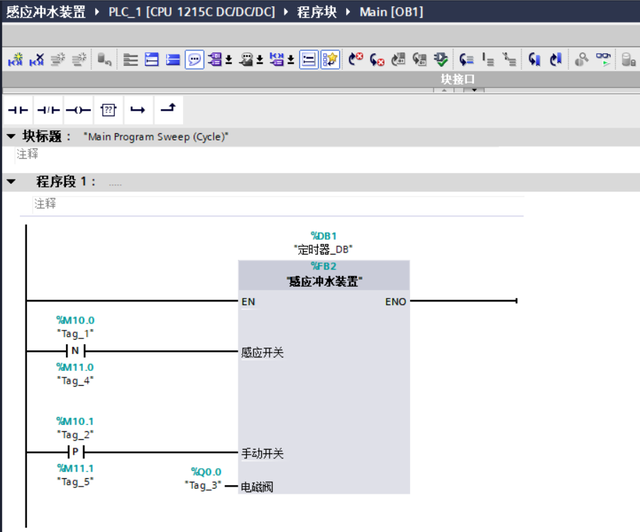
Task: Click the next bookmark icon
Action: [556, 60]
